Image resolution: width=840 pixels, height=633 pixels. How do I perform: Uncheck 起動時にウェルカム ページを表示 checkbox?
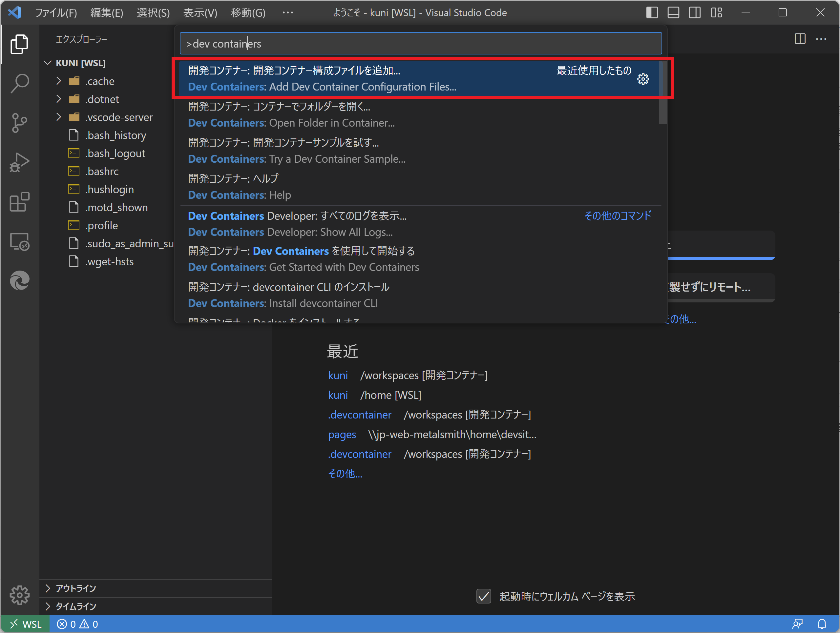coord(483,596)
